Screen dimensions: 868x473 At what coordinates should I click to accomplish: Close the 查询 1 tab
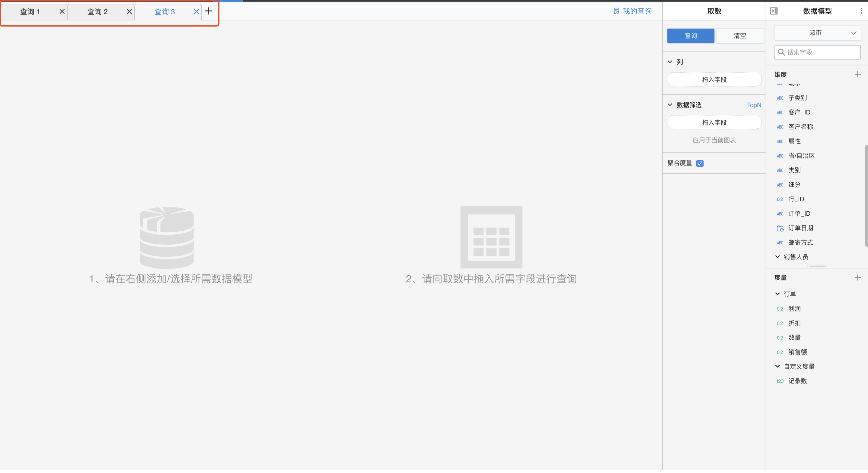click(x=62, y=11)
